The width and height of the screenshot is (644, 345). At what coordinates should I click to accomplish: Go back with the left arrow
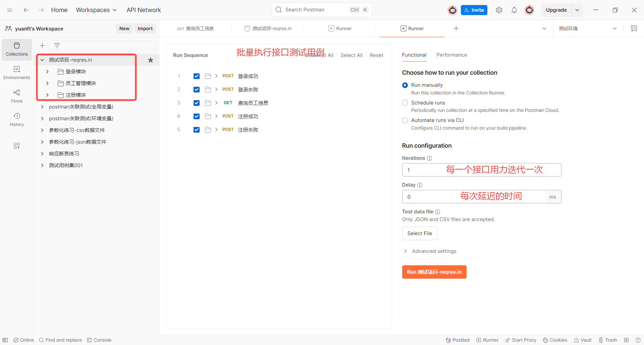26,10
